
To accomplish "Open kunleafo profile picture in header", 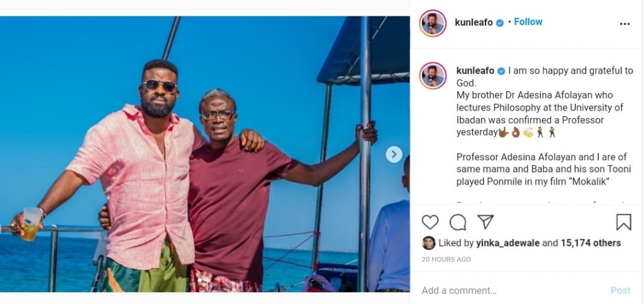I will point(433,23).
